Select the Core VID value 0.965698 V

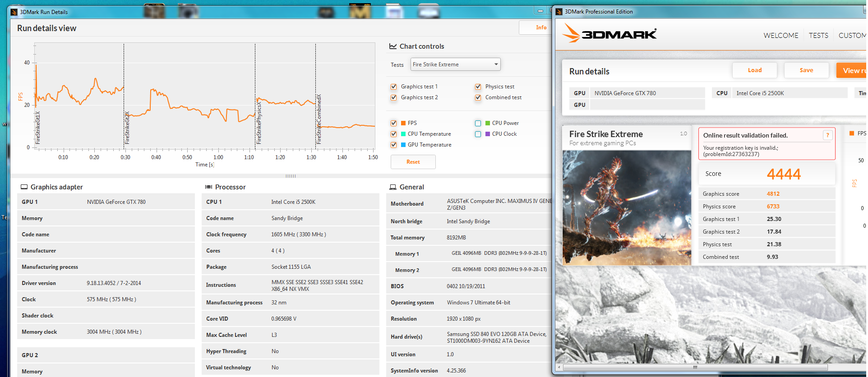coord(284,319)
